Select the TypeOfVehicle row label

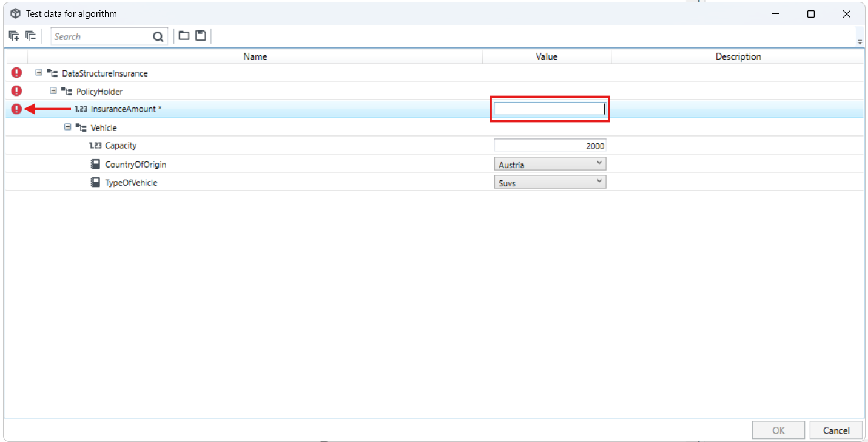click(131, 183)
